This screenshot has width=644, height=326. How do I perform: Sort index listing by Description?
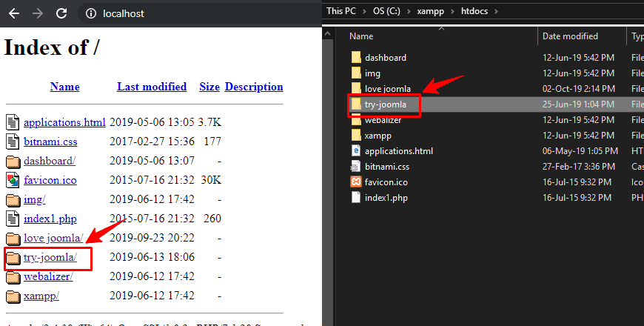coord(254,87)
